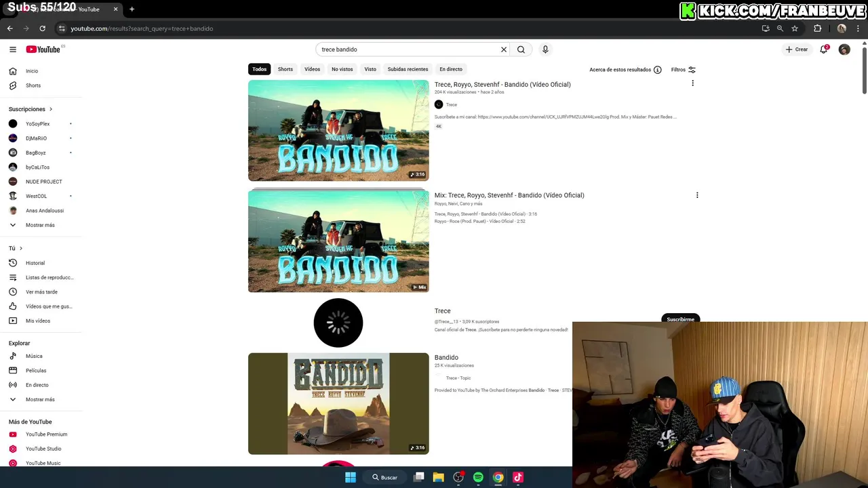Viewport: 868px width, 488px height.
Task: Click the YouTube logo
Action: pos(43,49)
